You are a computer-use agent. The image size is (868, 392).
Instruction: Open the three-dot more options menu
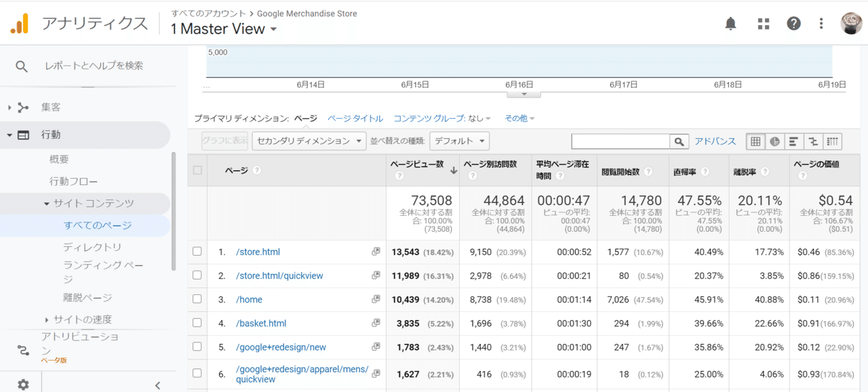click(821, 24)
